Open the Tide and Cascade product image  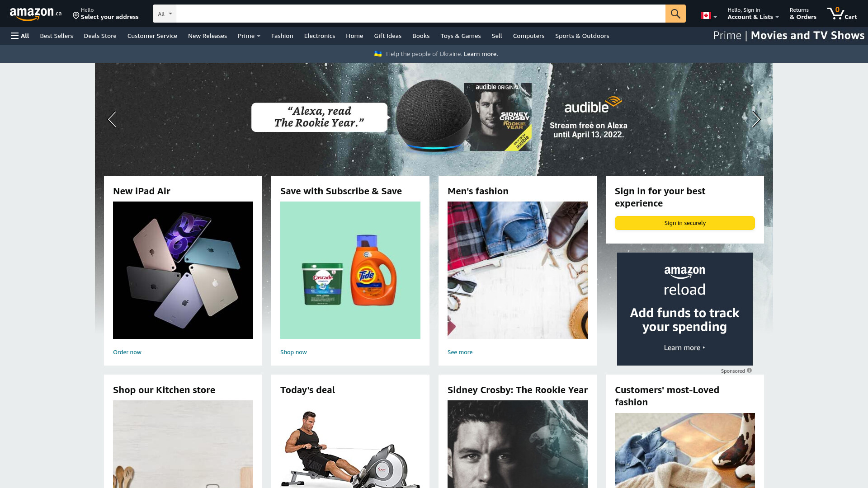click(350, 270)
